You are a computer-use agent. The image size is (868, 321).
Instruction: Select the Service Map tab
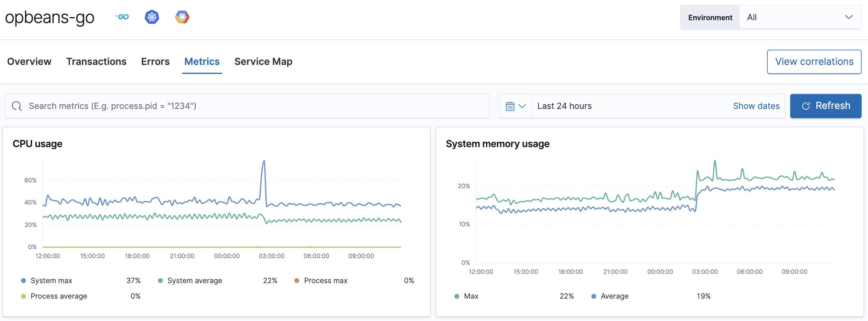coord(263,62)
